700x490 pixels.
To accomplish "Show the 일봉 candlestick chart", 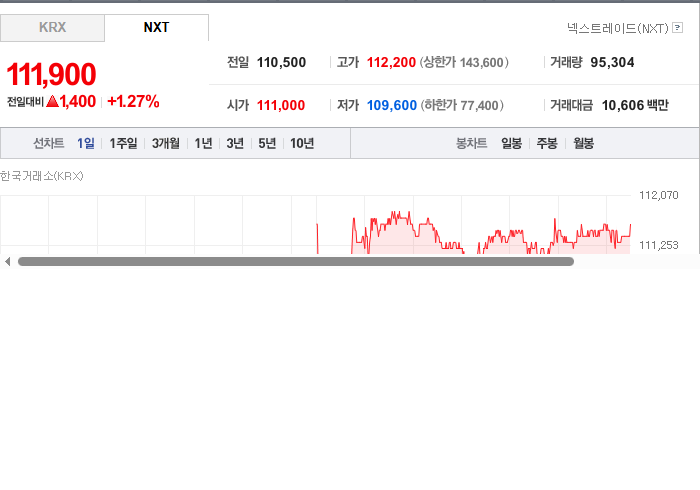I will coord(512,143).
